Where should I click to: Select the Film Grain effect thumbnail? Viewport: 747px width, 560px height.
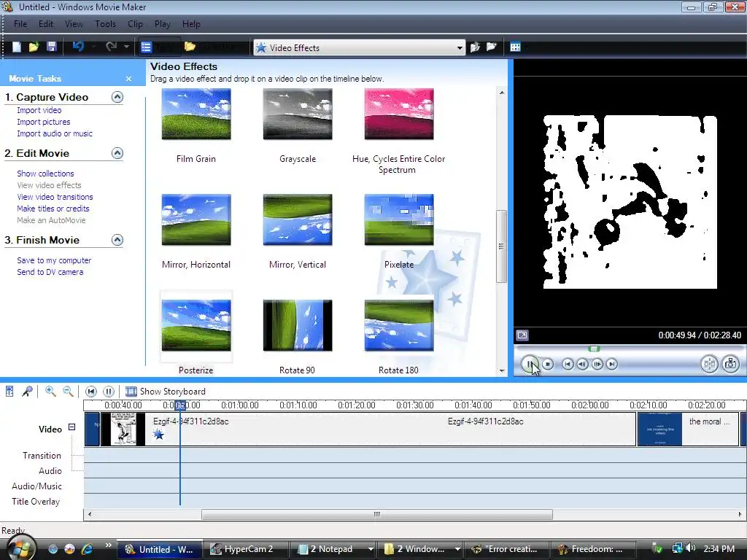tap(196, 114)
